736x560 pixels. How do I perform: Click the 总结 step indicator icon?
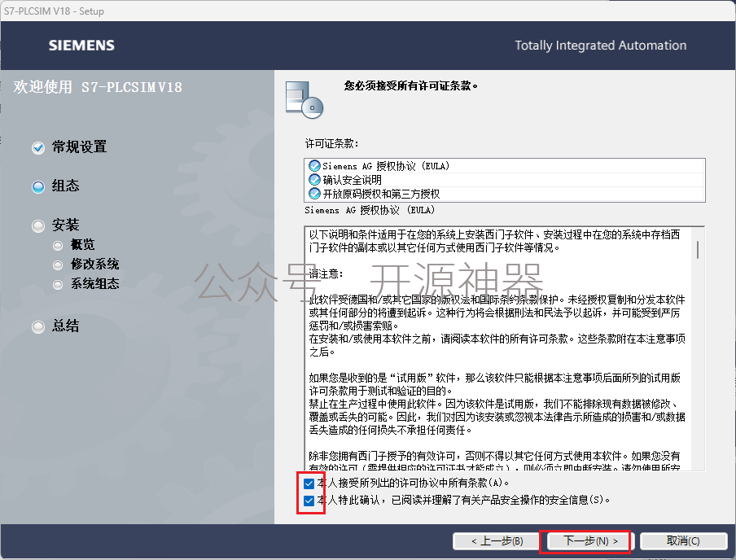pyautogui.click(x=38, y=326)
